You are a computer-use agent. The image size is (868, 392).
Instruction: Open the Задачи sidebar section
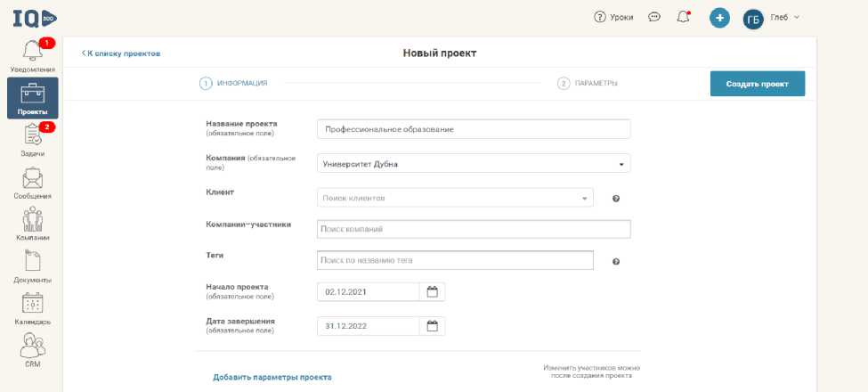(32, 140)
